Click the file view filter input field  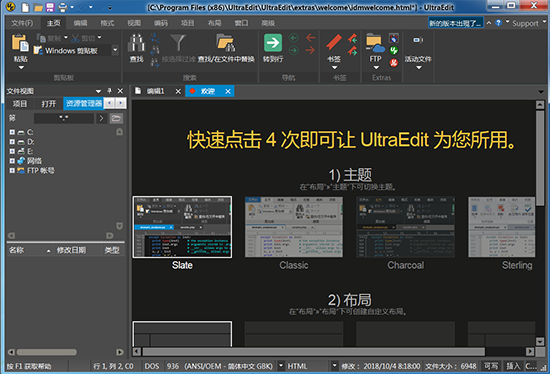coord(64,119)
